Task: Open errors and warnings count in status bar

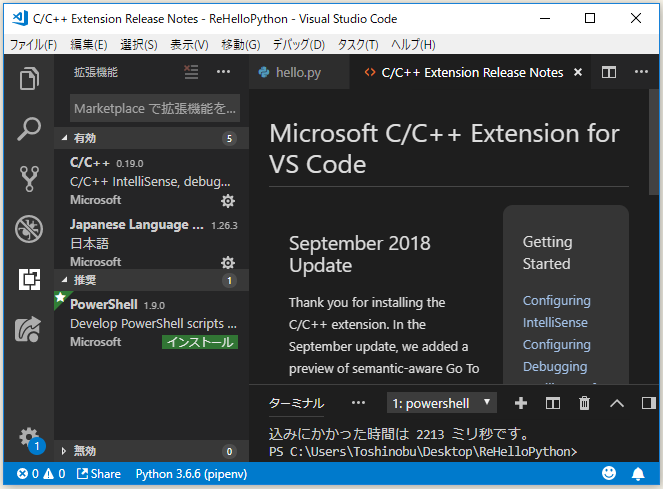Action: [41, 474]
